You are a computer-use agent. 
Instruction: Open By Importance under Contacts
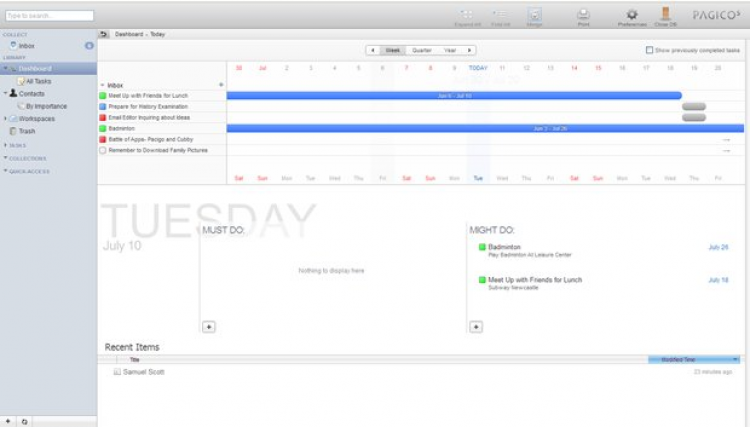(46, 106)
